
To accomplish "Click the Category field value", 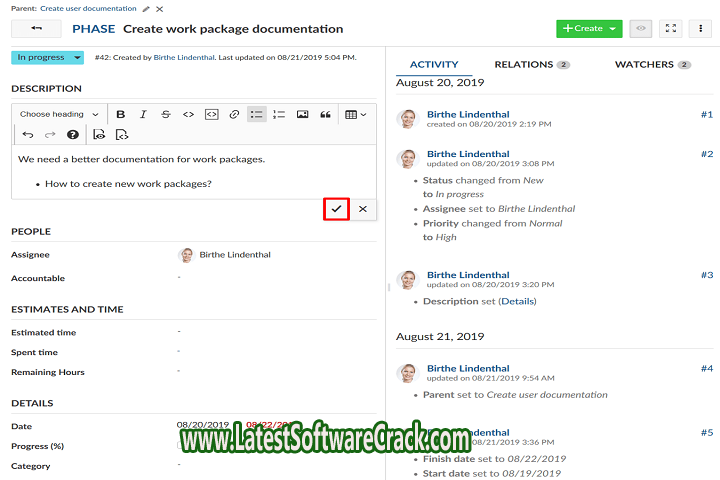I will [x=179, y=465].
